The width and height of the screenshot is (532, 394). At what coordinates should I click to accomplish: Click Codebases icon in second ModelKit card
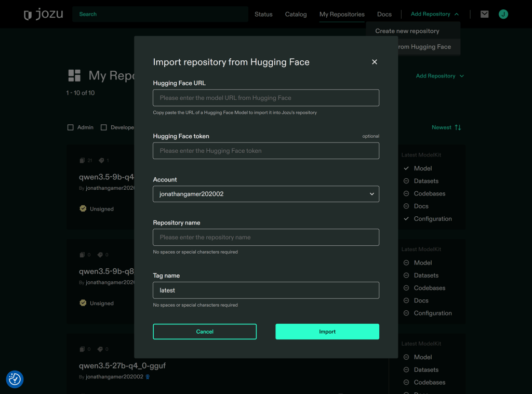(406, 288)
